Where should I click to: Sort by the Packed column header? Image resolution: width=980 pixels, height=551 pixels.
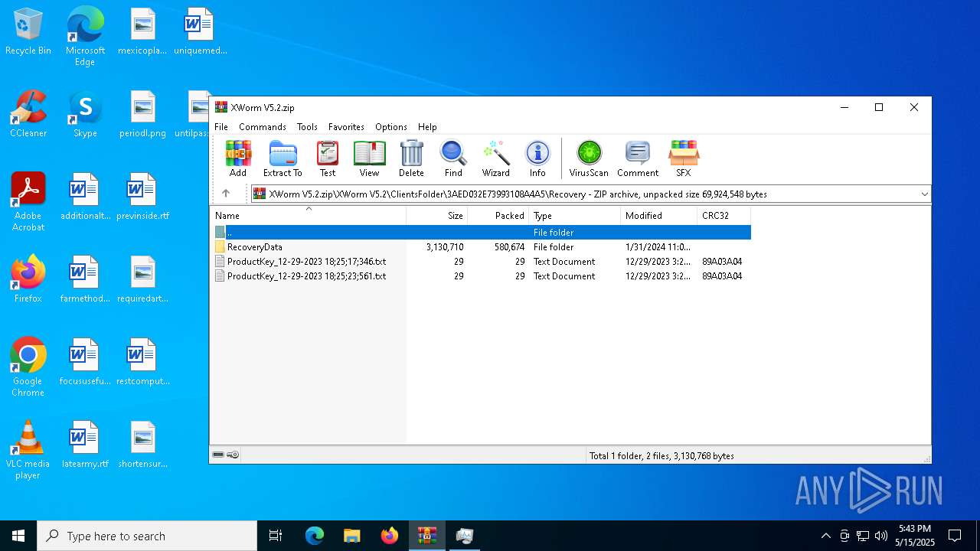[x=498, y=216]
